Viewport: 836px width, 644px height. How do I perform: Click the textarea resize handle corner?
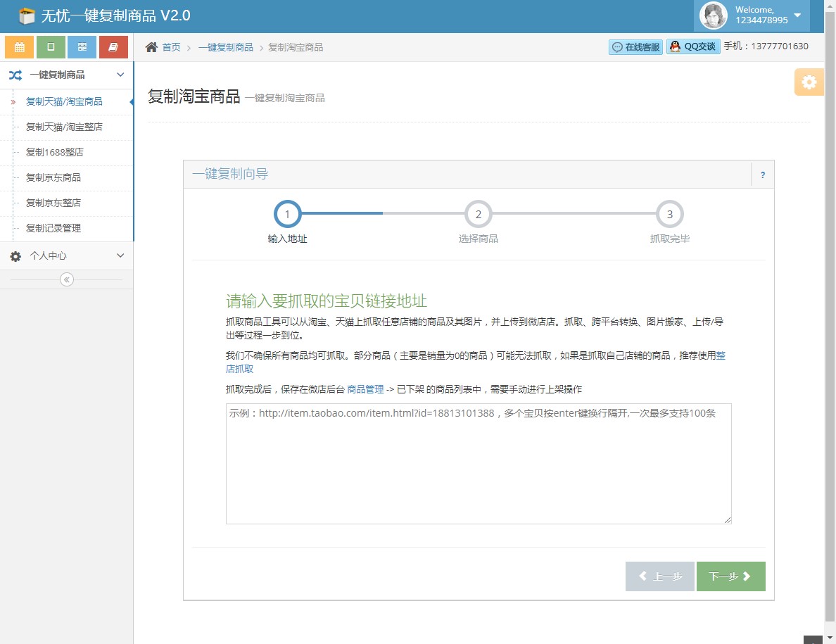point(727,520)
